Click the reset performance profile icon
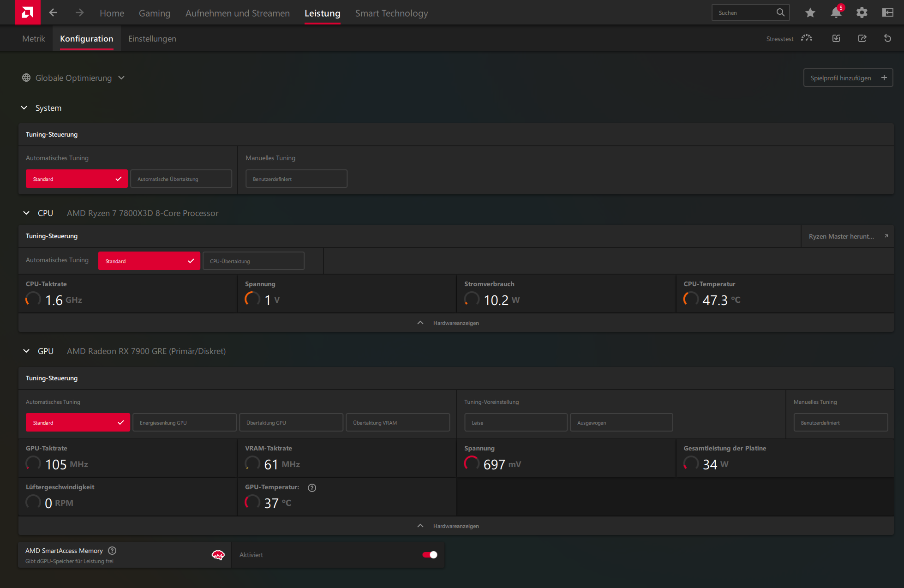The image size is (904, 588). point(887,38)
